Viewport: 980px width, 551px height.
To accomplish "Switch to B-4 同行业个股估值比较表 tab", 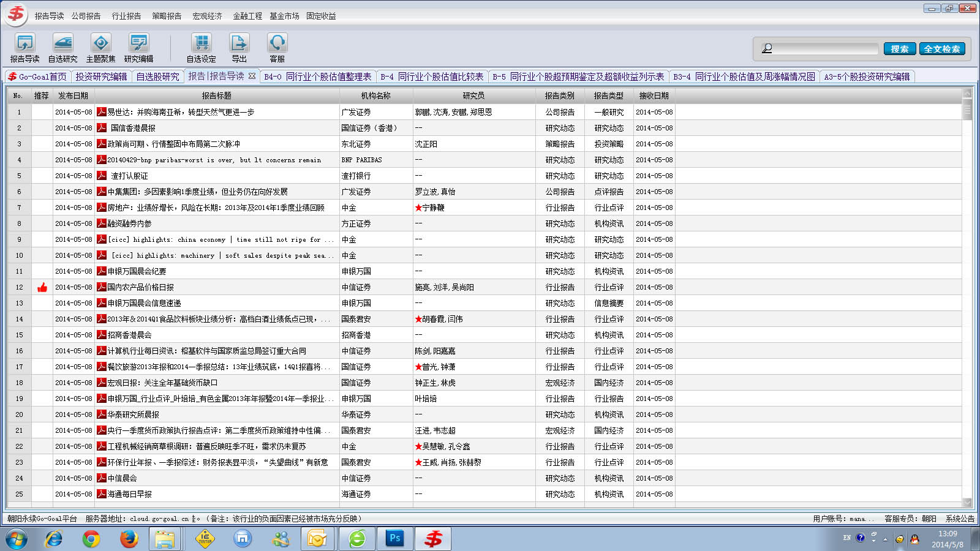I will point(432,77).
